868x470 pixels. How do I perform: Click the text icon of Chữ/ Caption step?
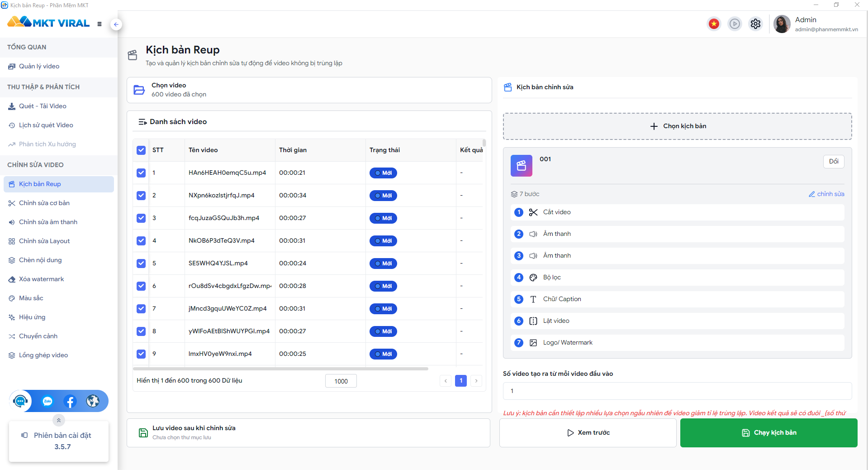coord(533,299)
